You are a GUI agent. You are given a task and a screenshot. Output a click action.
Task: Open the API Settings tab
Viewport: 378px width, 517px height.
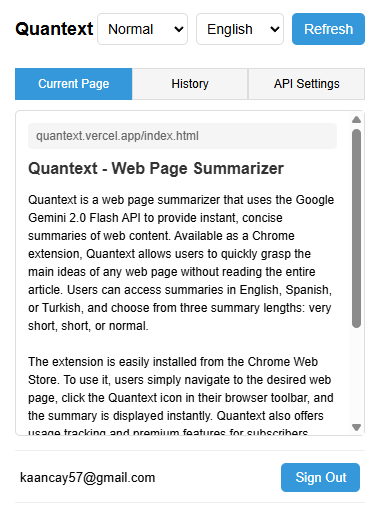(306, 84)
